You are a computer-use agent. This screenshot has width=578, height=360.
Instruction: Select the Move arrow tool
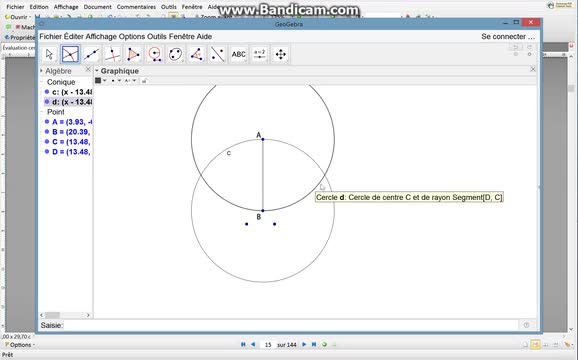[49, 55]
